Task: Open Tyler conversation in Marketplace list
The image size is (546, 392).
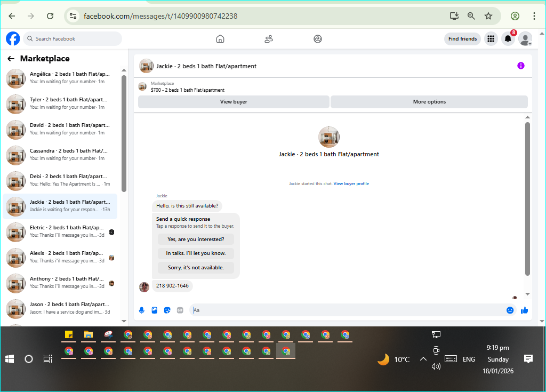Action: pos(60,104)
